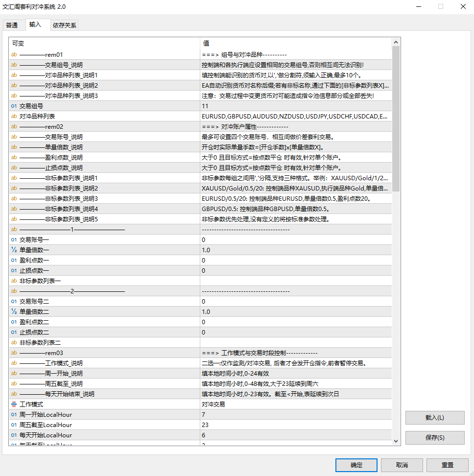Switch to the 普通 tab
The height and width of the screenshot is (476, 474).
point(12,25)
